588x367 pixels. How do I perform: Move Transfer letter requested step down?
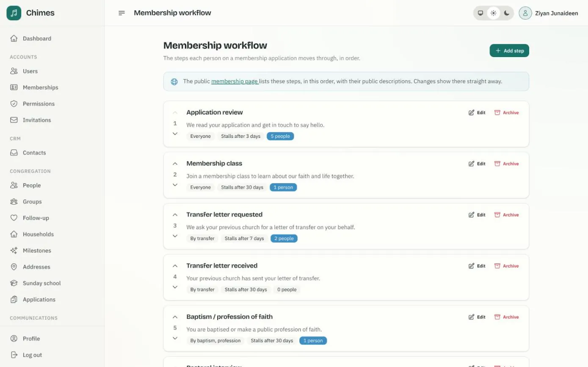175,236
